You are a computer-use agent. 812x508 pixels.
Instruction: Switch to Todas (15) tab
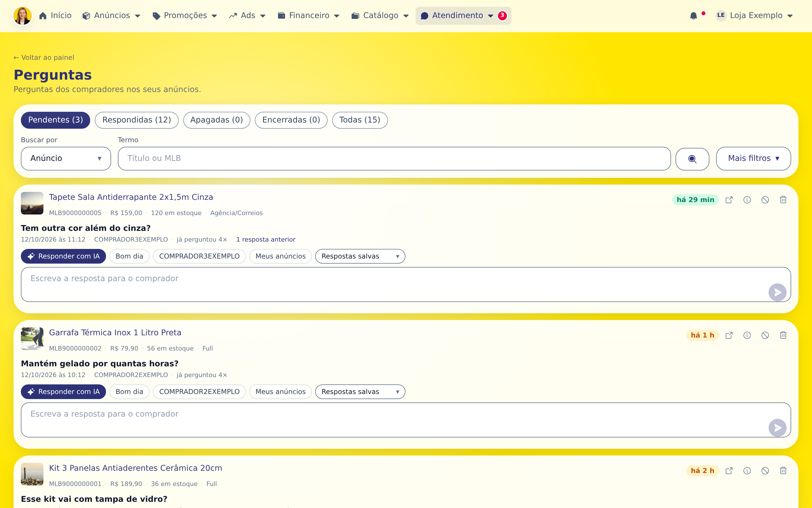pos(360,120)
